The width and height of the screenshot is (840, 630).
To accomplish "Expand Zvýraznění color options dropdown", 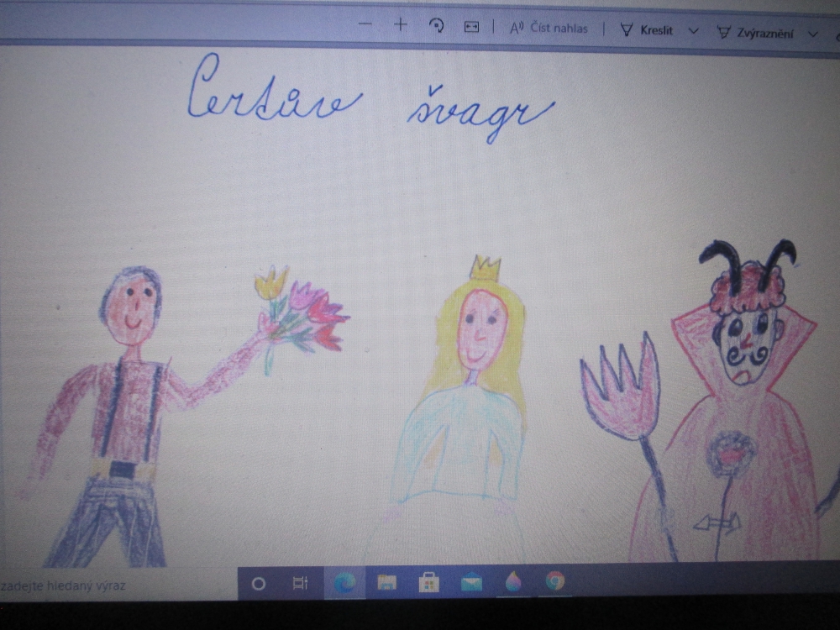I will (812, 34).
